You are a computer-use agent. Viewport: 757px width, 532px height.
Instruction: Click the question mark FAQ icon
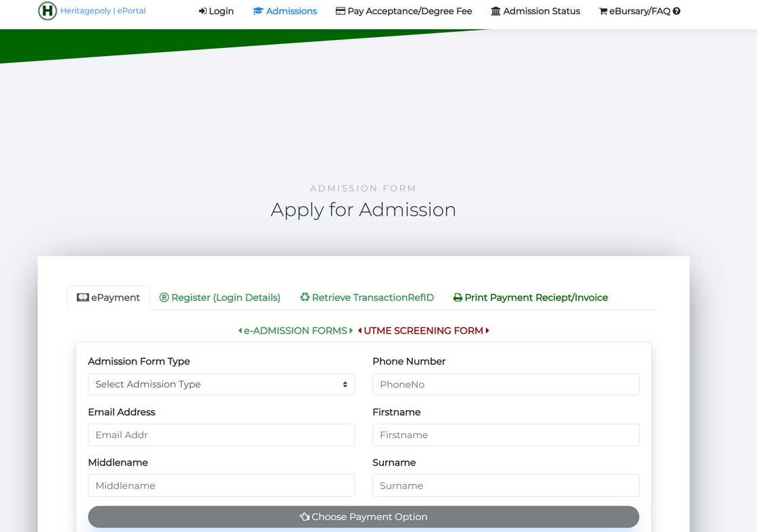(x=677, y=11)
